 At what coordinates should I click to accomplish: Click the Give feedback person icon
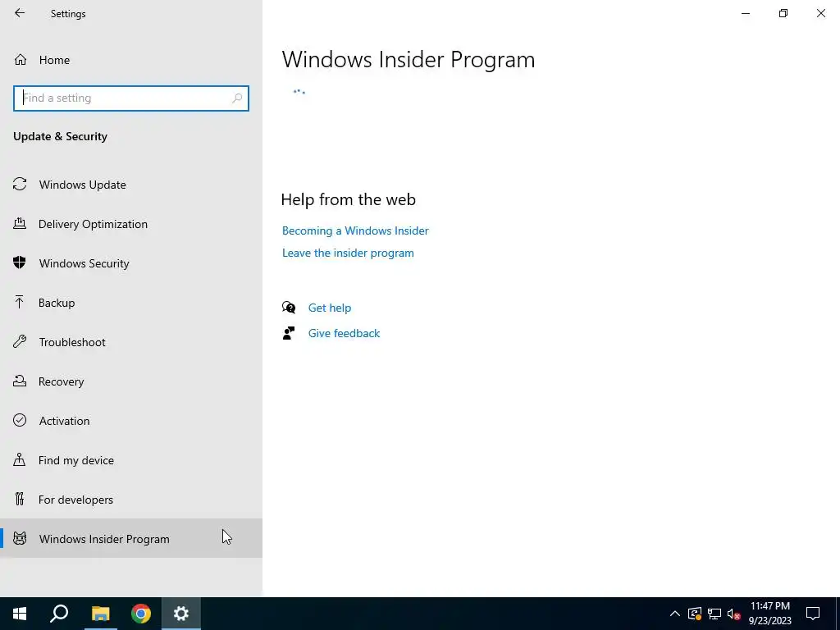(289, 333)
